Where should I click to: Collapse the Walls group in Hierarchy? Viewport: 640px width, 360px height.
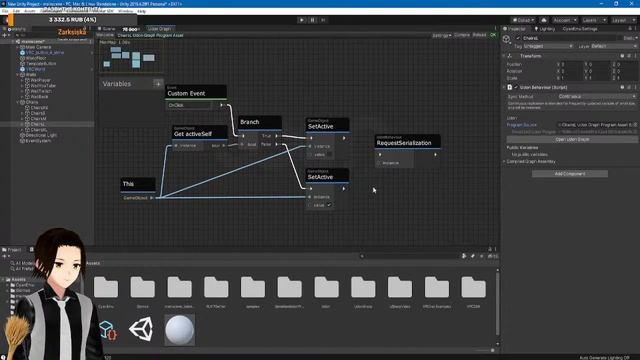coord(18,75)
